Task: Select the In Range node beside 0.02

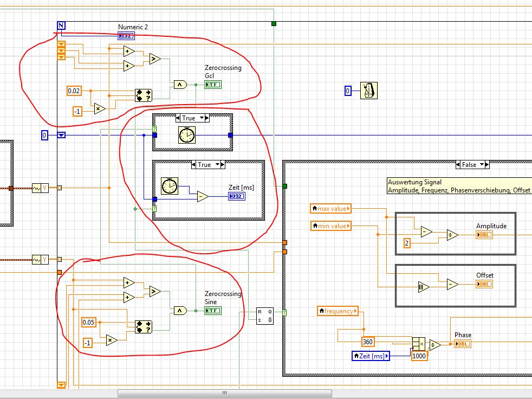Action: click(x=144, y=95)
